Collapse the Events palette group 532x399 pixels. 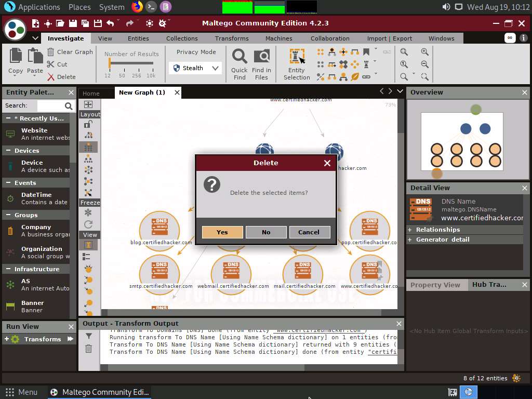[8, 182]
